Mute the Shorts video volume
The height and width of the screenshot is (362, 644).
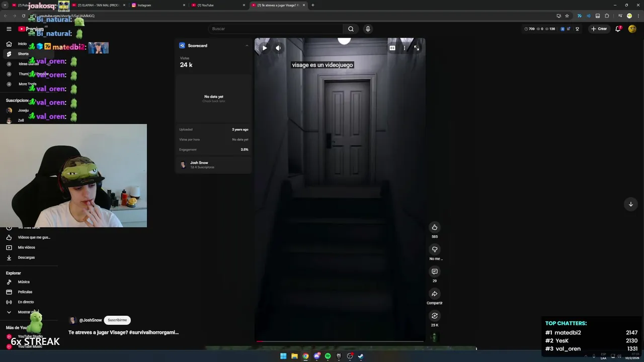(x=278, y=48)
